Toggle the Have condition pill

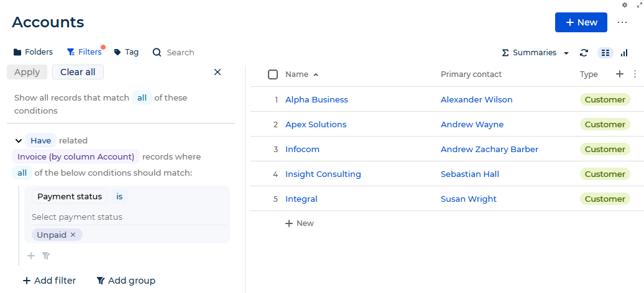pyautogui.click(x=40, y=140)
